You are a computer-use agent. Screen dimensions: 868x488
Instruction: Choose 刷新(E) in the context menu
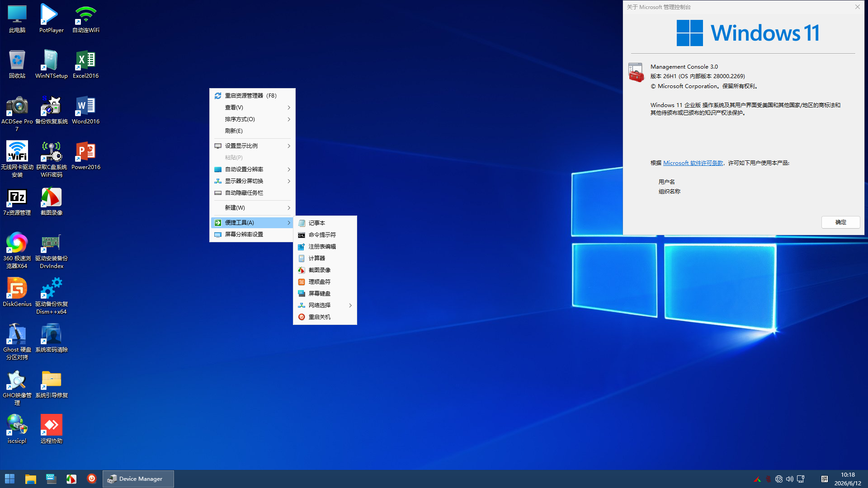[x=252, y=131]
